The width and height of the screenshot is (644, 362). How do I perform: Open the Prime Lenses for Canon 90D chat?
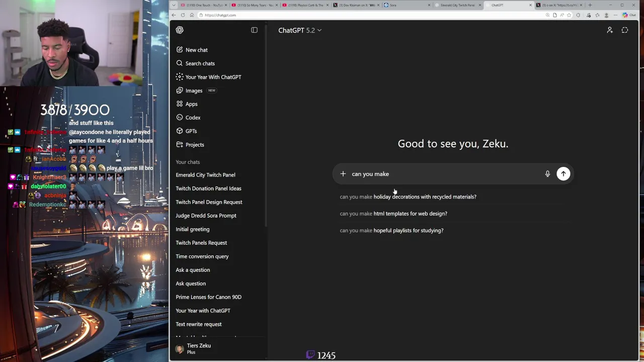point(208,297)
